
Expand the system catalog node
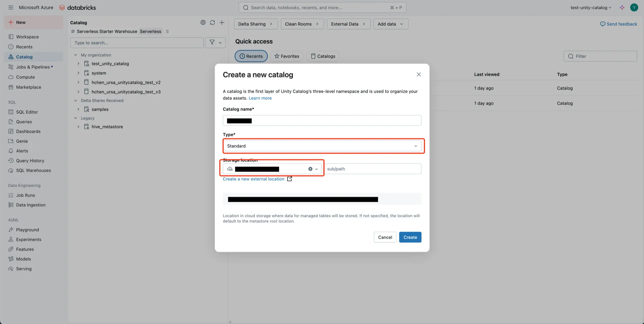pos(78,73)
